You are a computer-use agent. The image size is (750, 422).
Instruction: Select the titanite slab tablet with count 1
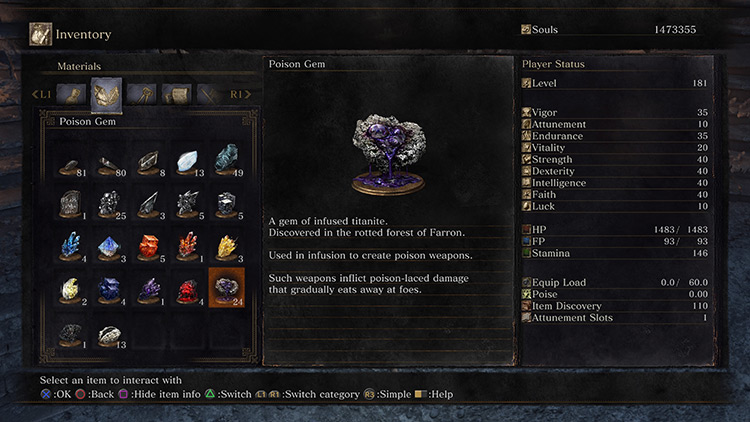[71, 204]
